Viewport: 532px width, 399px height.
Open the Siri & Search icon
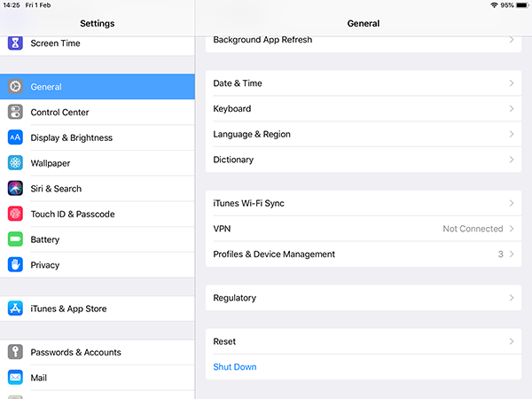(x=15, y=188)
